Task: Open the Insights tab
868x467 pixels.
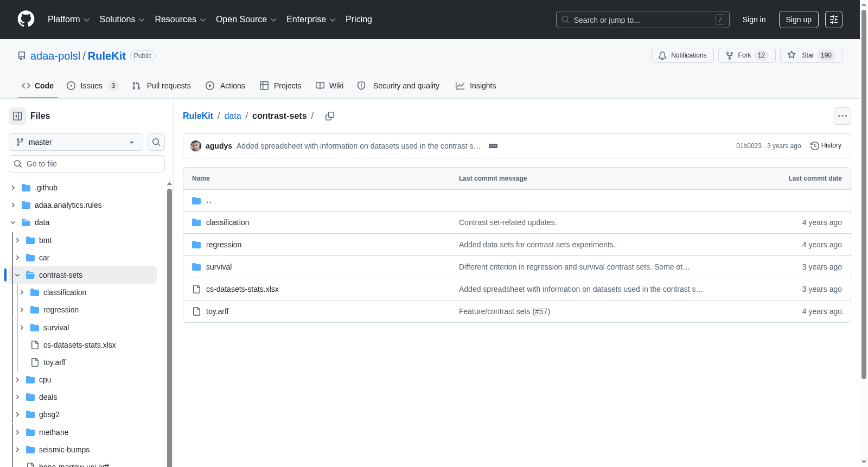Action: point(476,86)
